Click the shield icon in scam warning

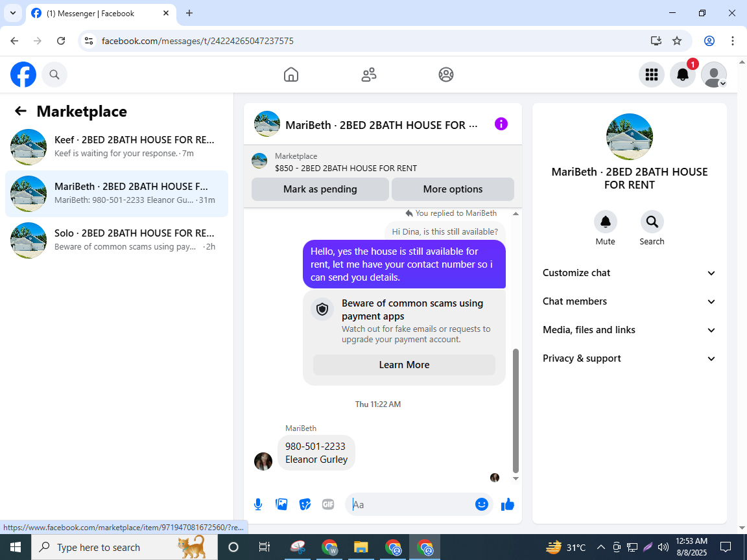(x=322, y=310)
